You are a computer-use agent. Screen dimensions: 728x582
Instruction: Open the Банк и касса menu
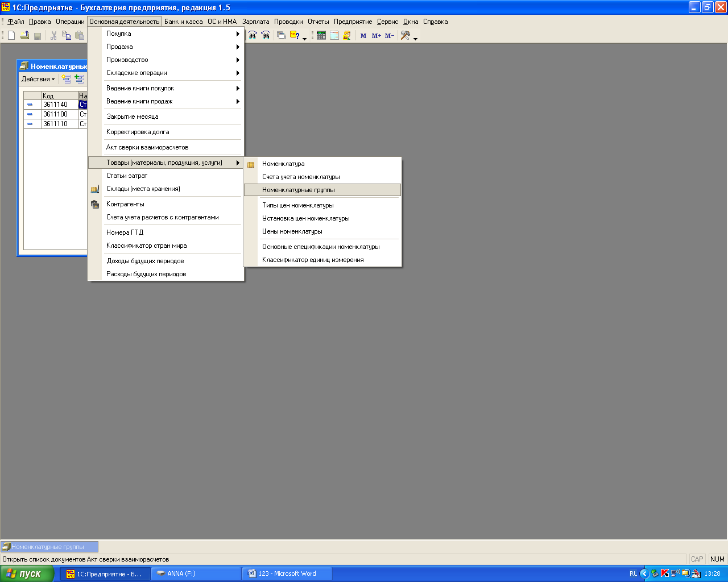183,22
